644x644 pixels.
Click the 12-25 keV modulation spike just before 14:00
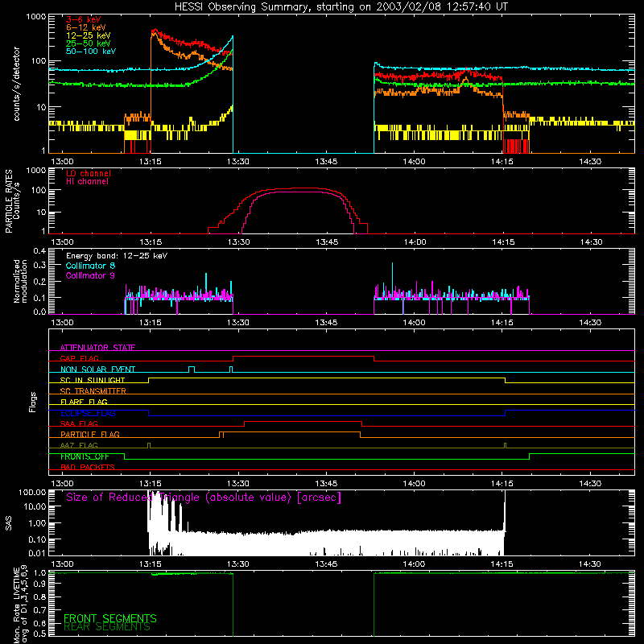[x=392, y=279]
